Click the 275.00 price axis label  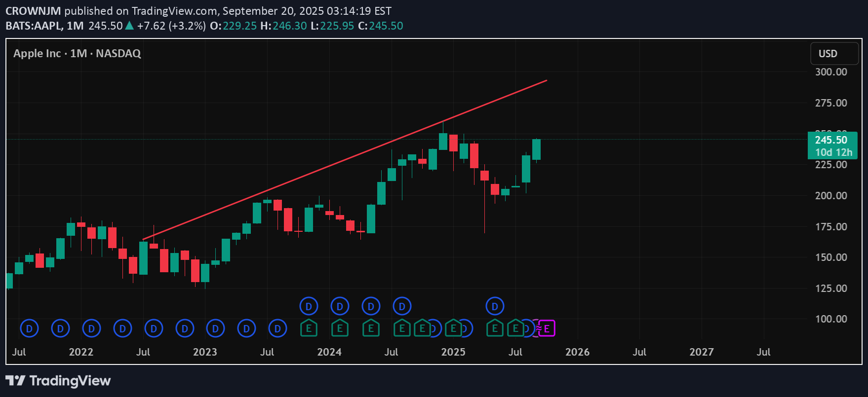tap(831, 103)
